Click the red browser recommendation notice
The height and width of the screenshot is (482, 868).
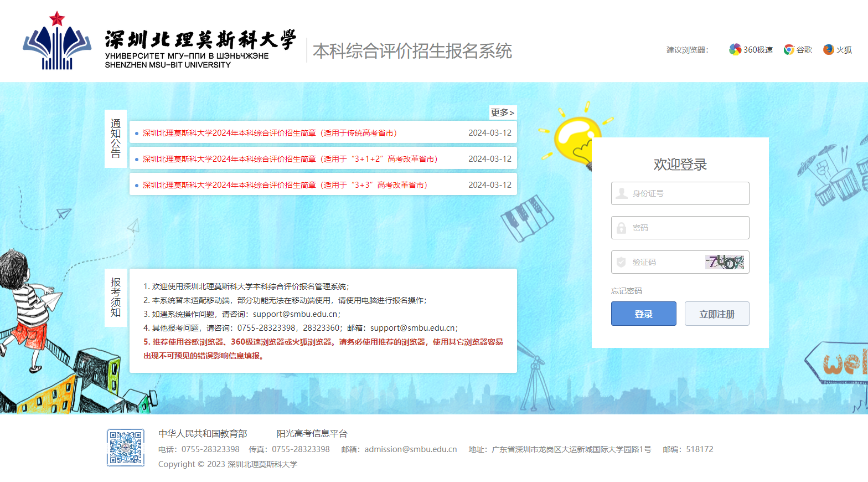click(x=323, y=349)
